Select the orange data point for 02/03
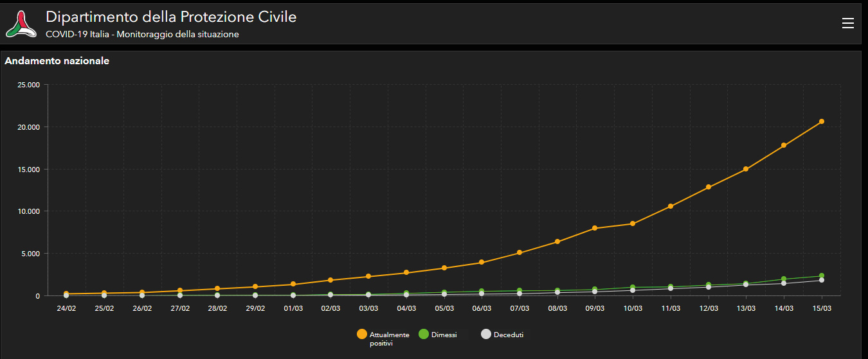 330,280
